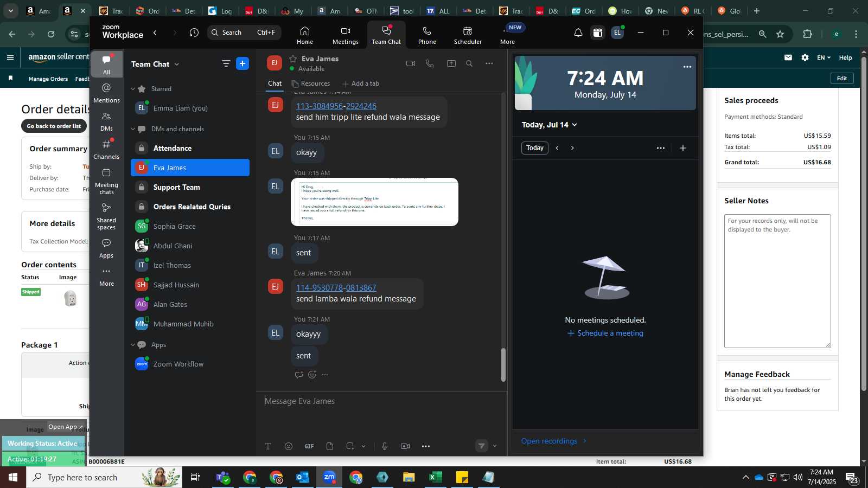The width and height of the screenshot is (868, 488).
Task: Open chat with Sophia Grace
Action: (190, 226)
